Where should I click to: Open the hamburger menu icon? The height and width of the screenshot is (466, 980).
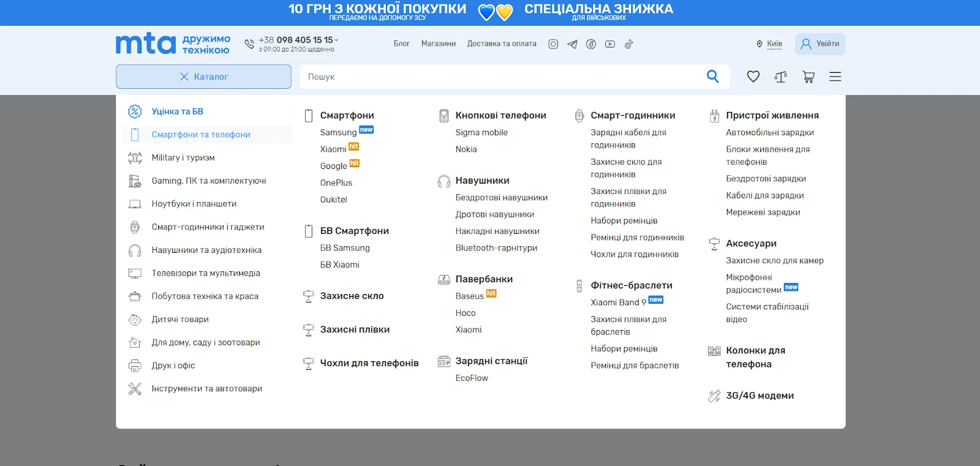[835, 77]
